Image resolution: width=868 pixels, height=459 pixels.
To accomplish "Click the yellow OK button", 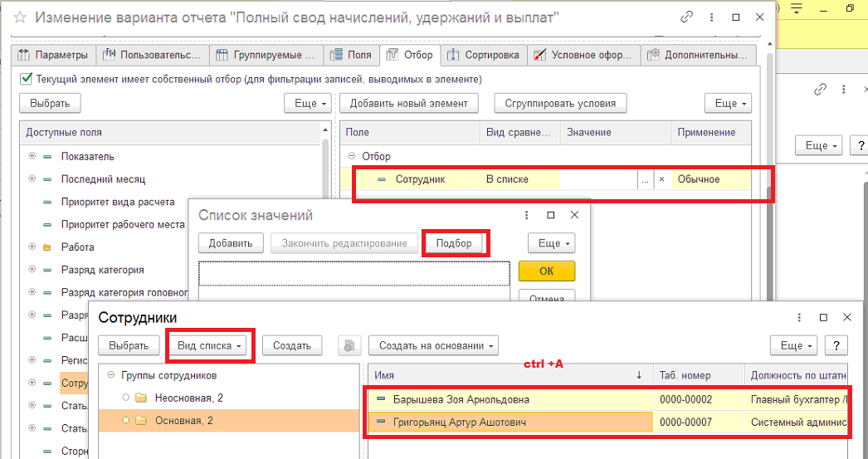I will coord(547,271).
